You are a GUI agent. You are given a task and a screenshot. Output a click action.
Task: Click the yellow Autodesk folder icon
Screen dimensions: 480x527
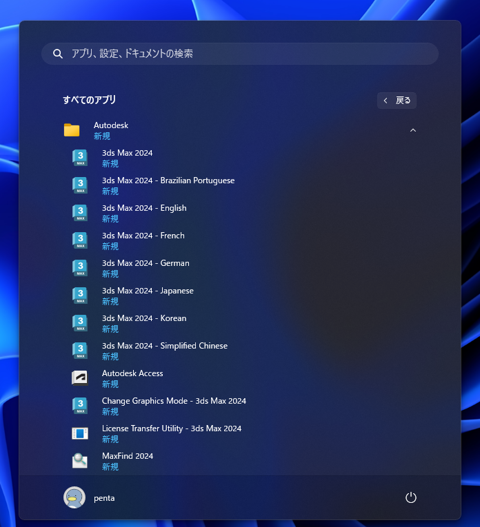pyautogui.click(x=72, y=130)
